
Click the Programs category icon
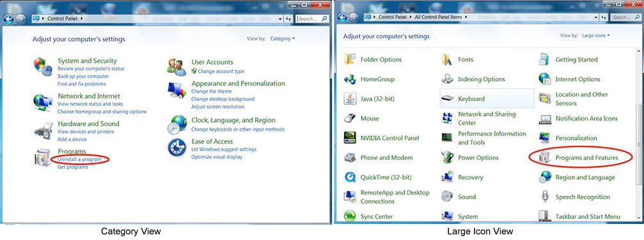click(x=43, y=157)
